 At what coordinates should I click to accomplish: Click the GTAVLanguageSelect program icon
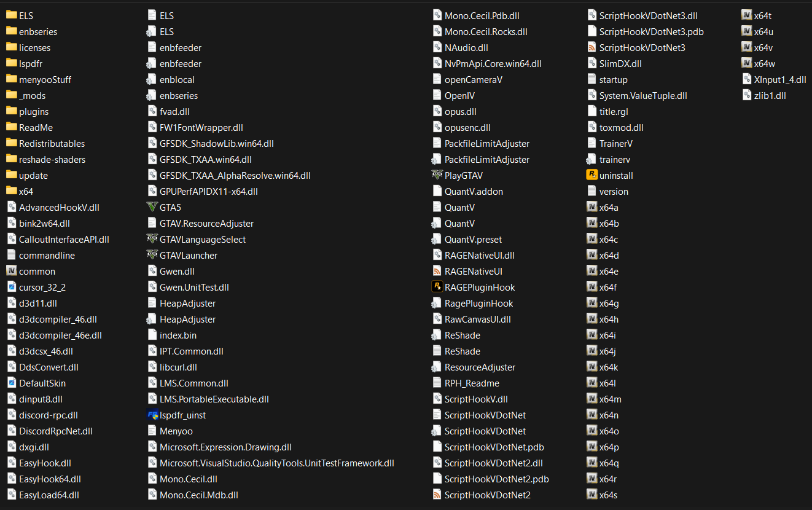tap(152, 239)
